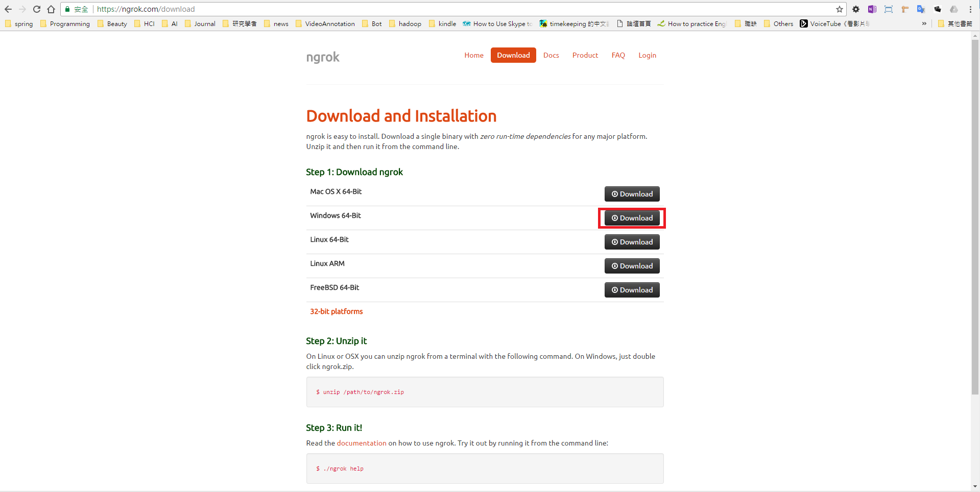Open the 其他書籤 folder
Screen dimensions: 980x492
click(955, 23)
